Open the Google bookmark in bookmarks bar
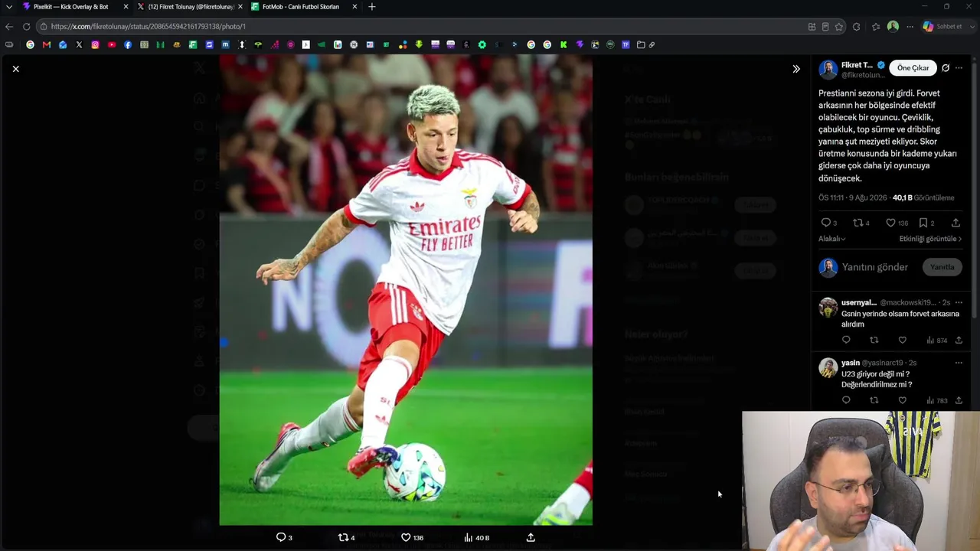 pyautogui.click(x=30, y=45)
